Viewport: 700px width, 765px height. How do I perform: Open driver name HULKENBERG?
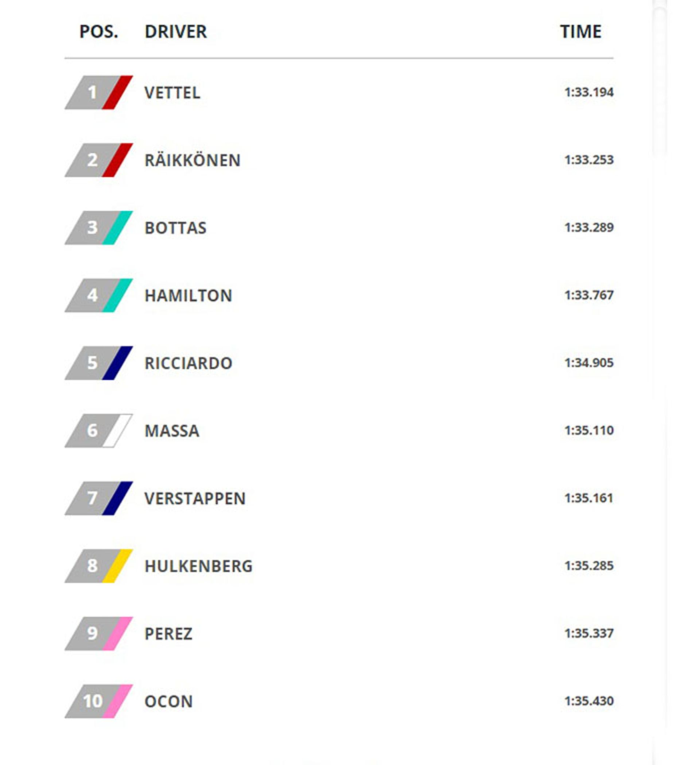(198, 566)
